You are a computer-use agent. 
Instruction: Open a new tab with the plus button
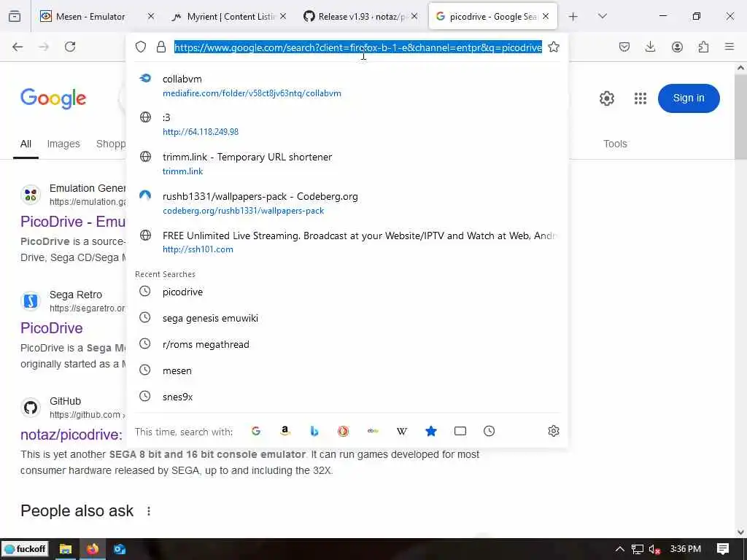pyautogui.click(x=573, y=16)
